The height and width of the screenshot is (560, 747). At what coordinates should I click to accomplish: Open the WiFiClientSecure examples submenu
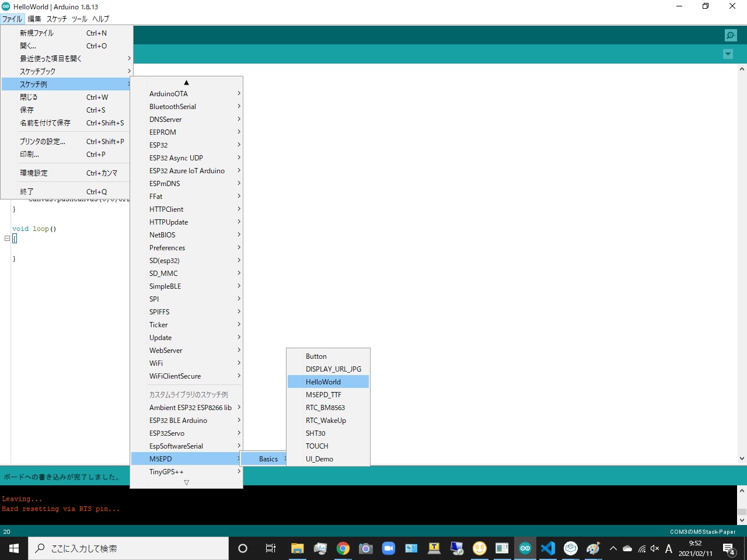click(186, 376)
